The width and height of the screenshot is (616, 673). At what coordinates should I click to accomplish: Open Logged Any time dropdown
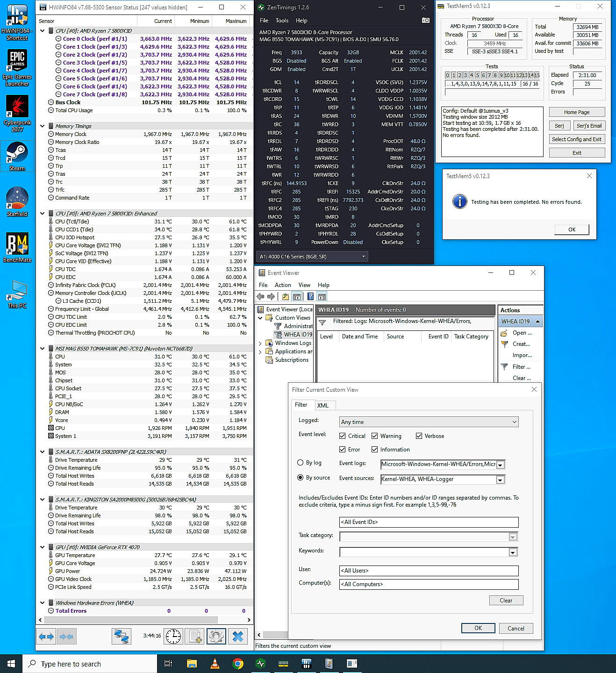429,422
